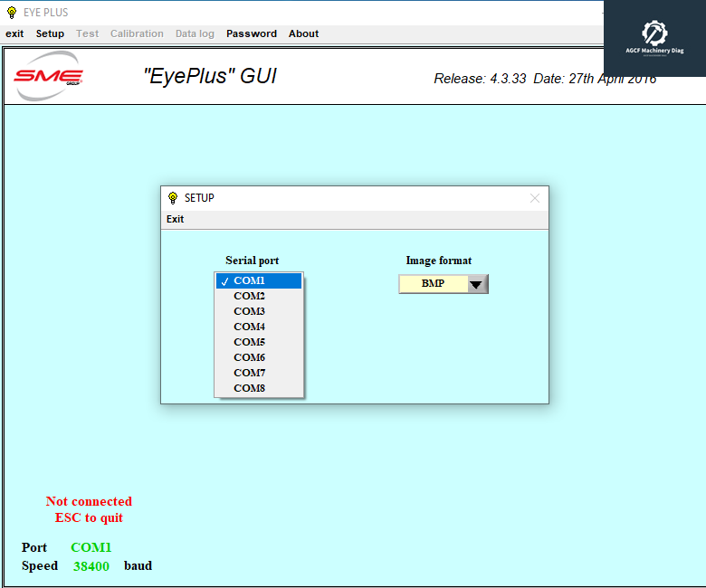Choose COM5 serial port option
The width and height of the screenshot is (706, 588).
click(x=250, y=342)
